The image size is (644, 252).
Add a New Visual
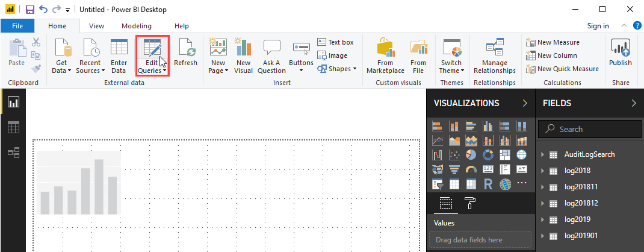click(x=243, y=56)
